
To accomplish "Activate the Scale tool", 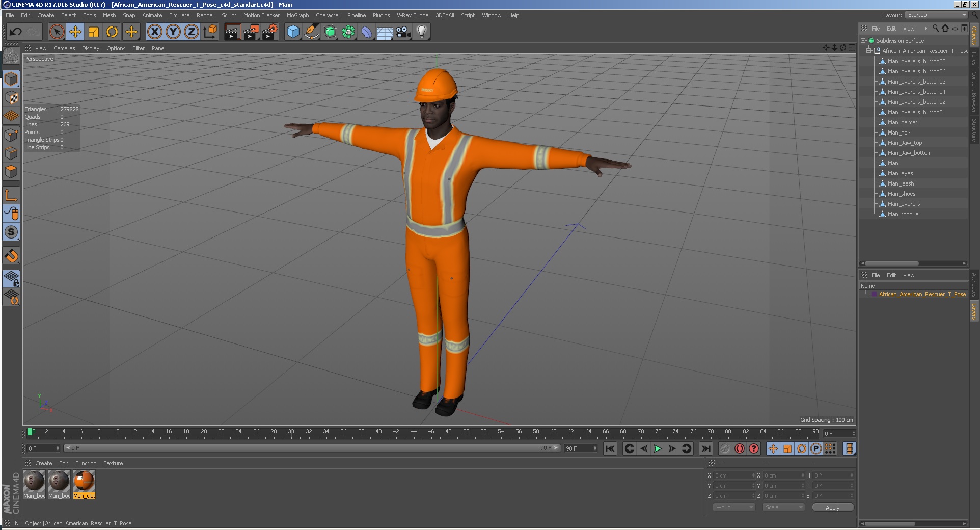I will 94,32.
